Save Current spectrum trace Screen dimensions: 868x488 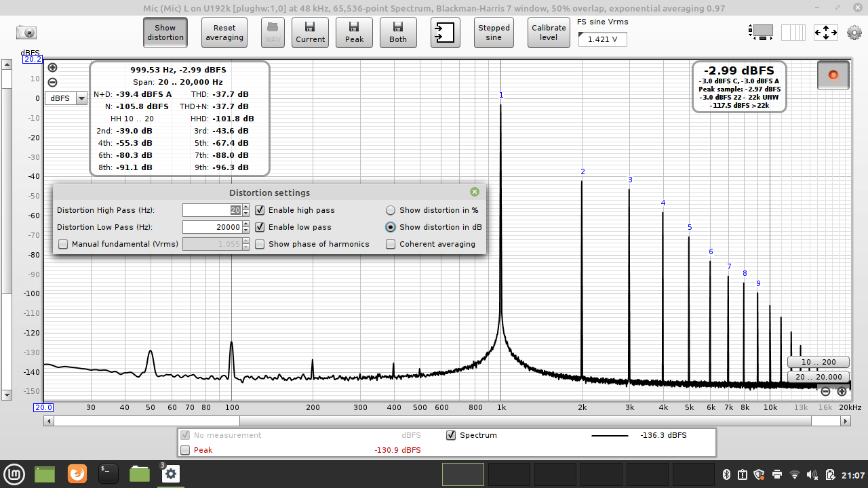[310, 33]
